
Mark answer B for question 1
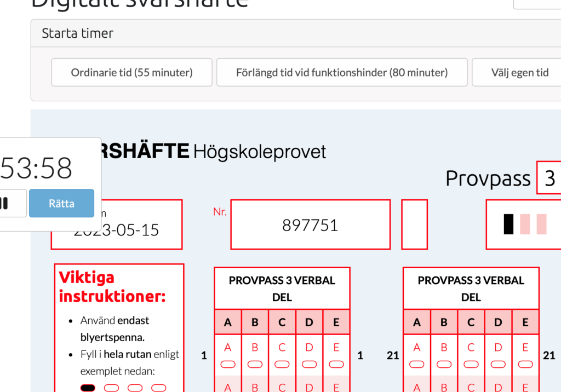pyautogui.click(x=255, y=365)
